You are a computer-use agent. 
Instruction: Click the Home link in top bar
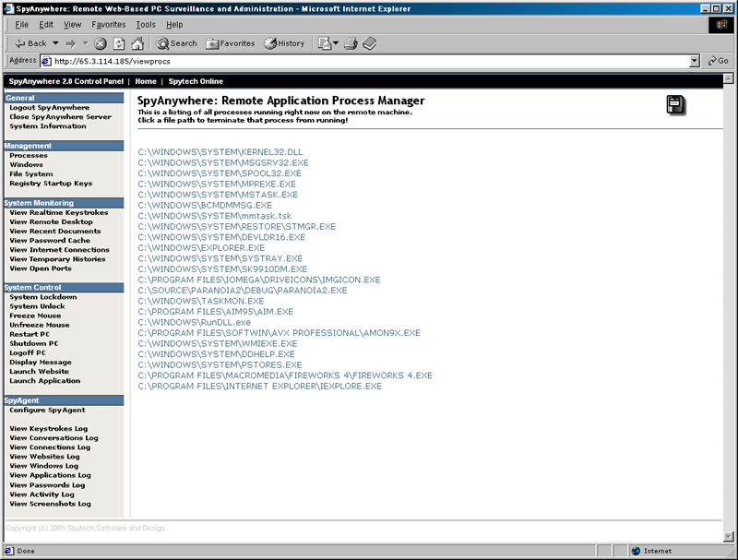[146, 81]
